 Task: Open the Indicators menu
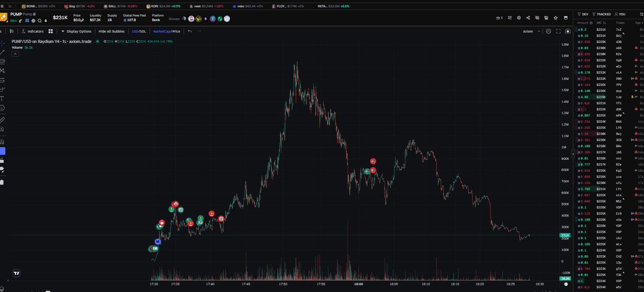pos(32,31)
